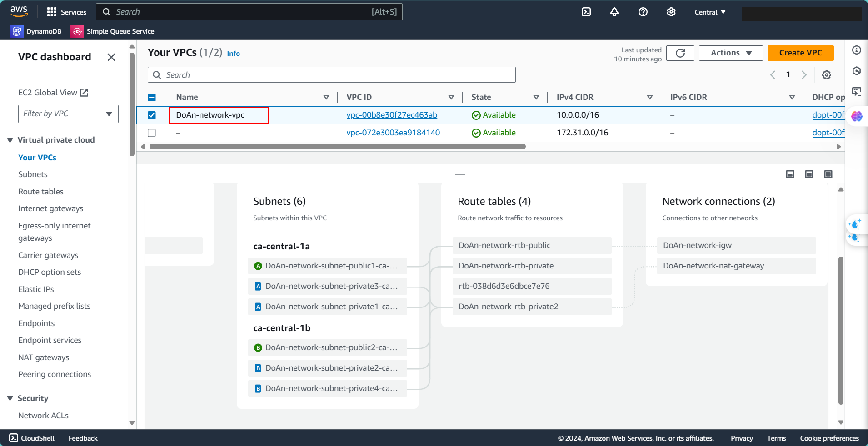Screen dimensions: 868x446
Task: Open the vpc-072e3003ea9184140 link
Action: 393,133
